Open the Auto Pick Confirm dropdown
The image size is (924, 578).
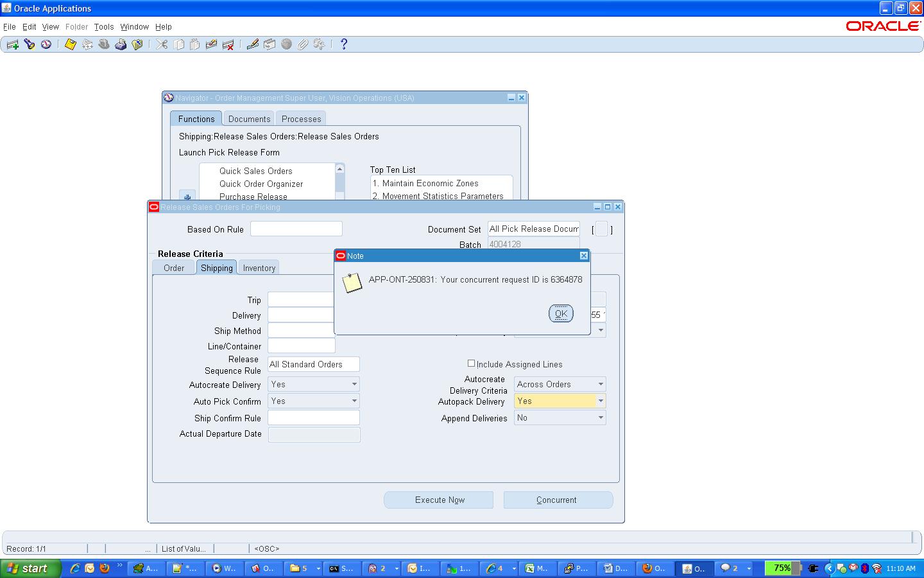pyautogui.click(x=354, y=401)
